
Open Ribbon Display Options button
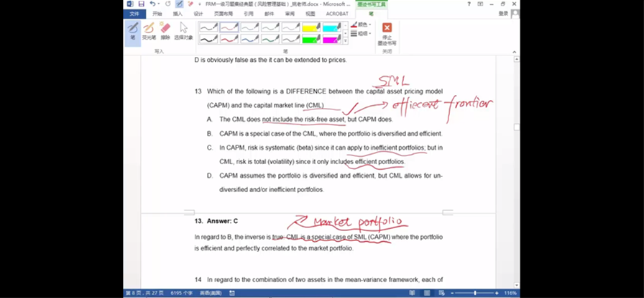click(480, 4)
